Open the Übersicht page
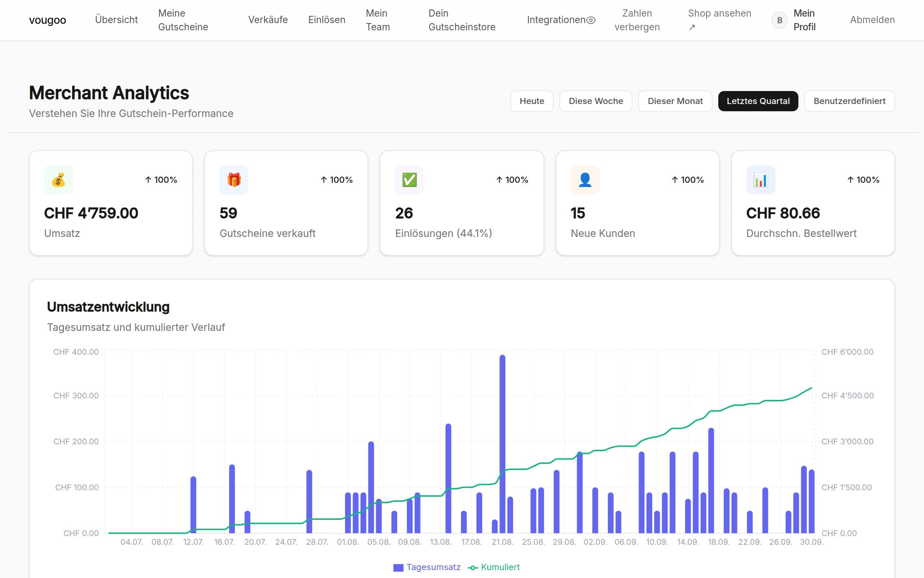This screenshot has height=578, width=924. coord(116,20)
